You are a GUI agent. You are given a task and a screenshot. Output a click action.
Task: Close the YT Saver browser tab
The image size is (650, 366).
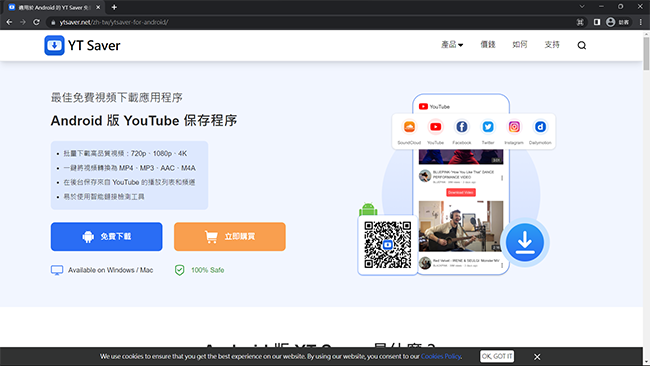98,7
